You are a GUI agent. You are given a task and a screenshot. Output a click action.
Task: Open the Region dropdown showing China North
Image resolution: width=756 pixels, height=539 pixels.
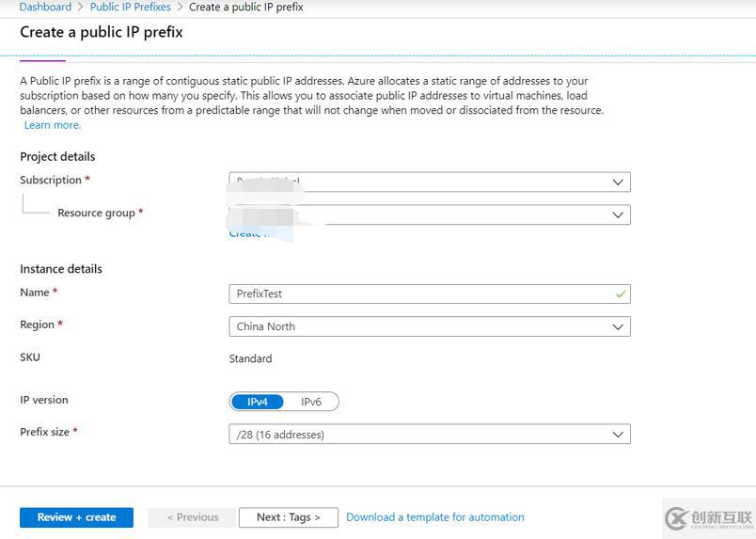[430, 326]
